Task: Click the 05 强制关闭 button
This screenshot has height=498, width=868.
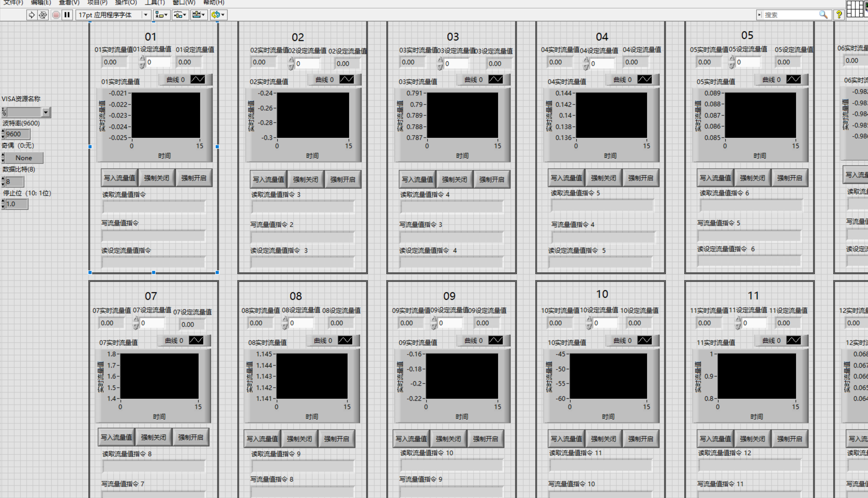Action: click(x=752, y=178)
